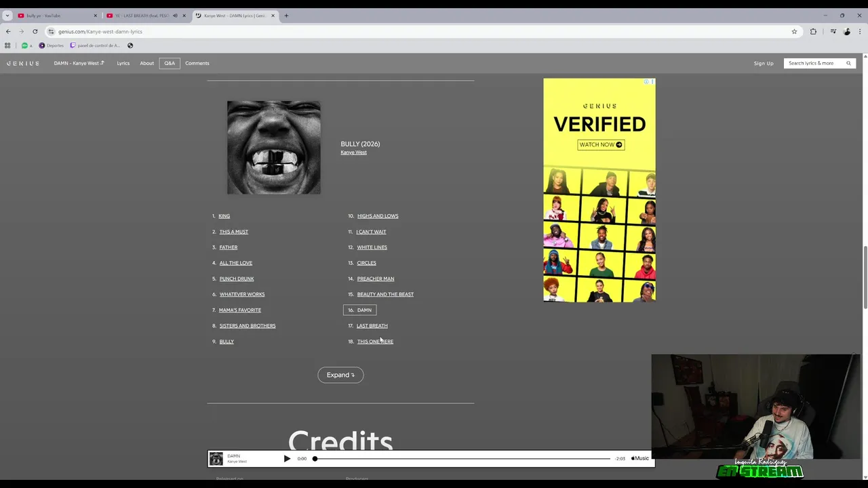The image size is (868, 488).
Task: Open track 7 MAMA'S FAVORITE
Action: coord(240,310)
